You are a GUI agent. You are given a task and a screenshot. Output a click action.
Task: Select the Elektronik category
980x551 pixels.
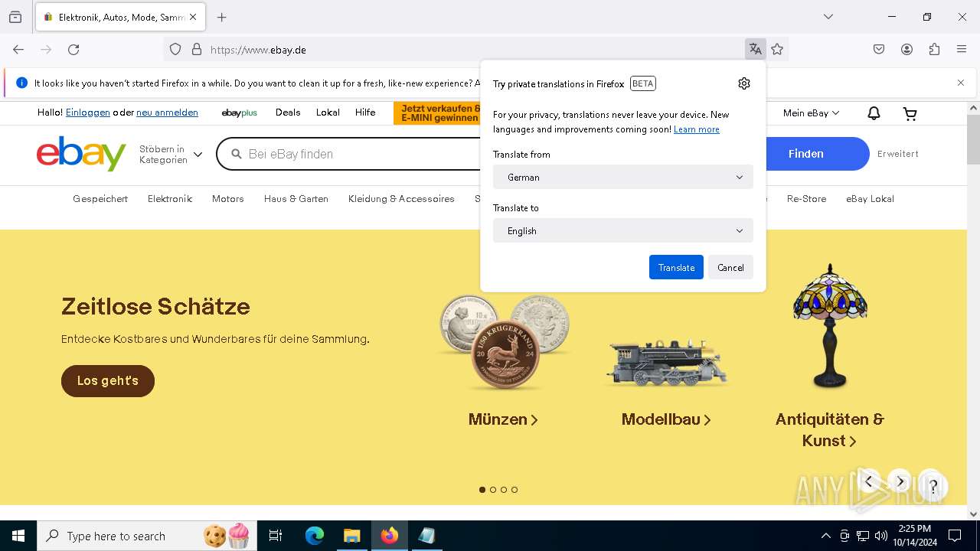coord(170,199)
